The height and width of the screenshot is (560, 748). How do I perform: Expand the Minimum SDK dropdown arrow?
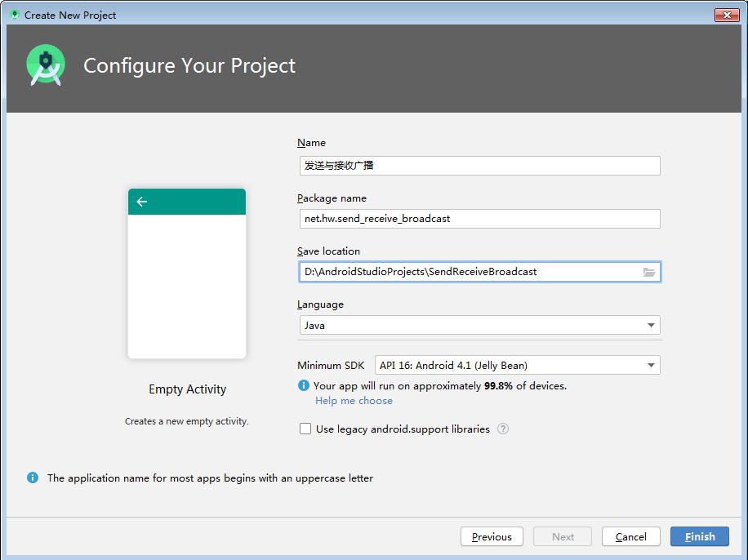(x=651, y=366)
